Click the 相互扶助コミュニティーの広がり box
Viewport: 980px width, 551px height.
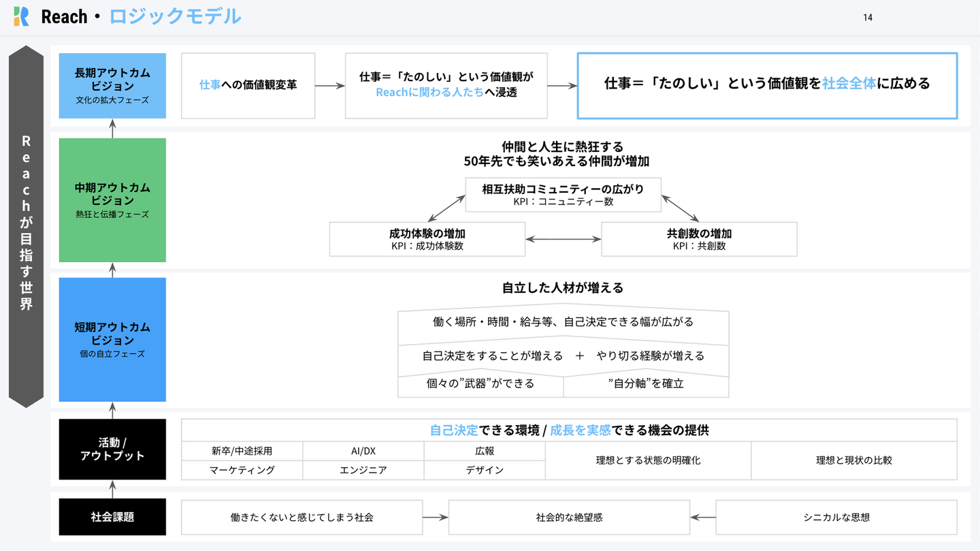point(563,195)
